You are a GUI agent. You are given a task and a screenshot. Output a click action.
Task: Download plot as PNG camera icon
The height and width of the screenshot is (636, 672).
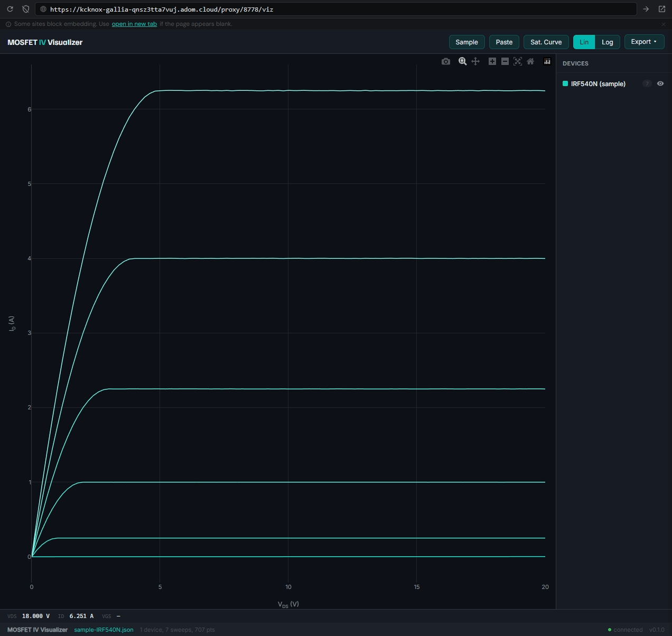[446, 62]
